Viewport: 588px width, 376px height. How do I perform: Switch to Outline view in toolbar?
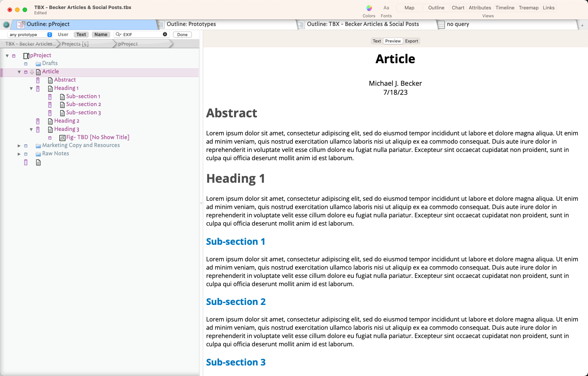tap(436, 8)
